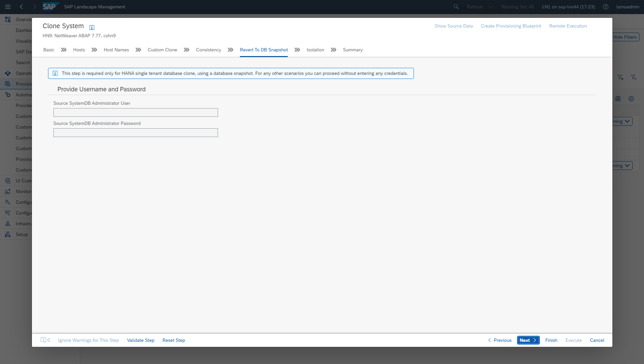Viewport: 644px width, 364px height.
Task: Click the Setup sidebar icon
Action: click(8, 234)
